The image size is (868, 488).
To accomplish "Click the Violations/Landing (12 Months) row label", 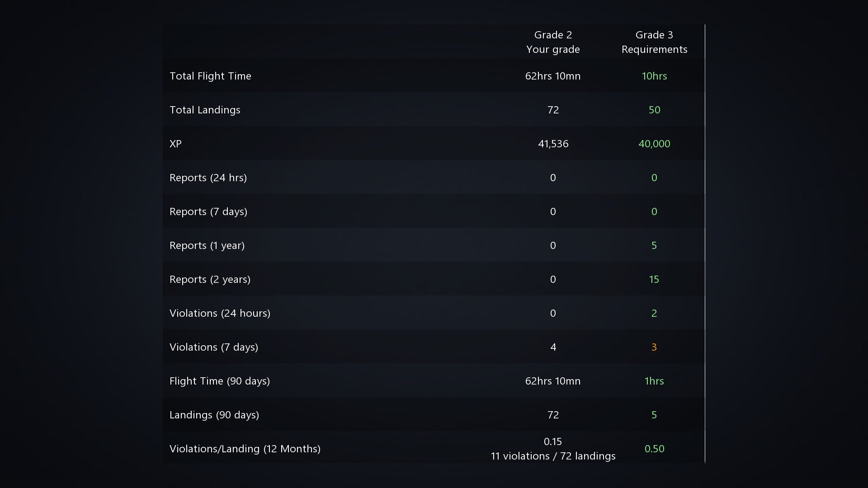I will [x=245, y=449].
